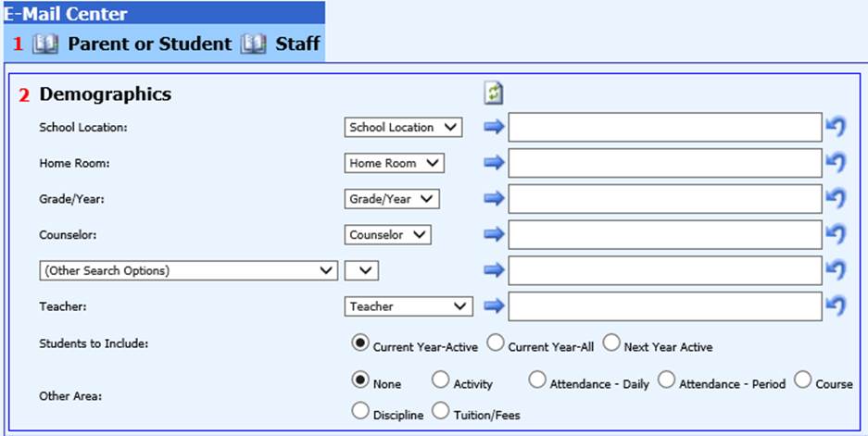Open the School Location dropdown
This screenshot has height=436, width=868.
[x=403, y=128]
